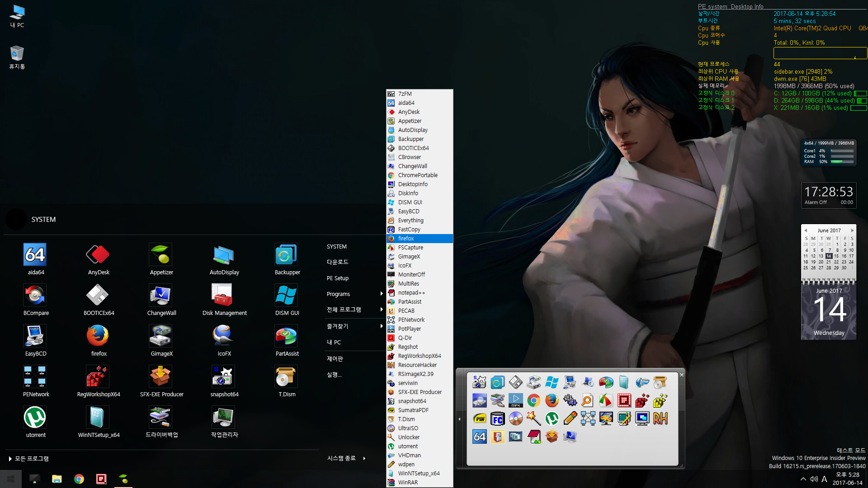
Task: Open WinNTSetup_x64 in the SYSTEM icon grid
Action: (x=98, y=422)
